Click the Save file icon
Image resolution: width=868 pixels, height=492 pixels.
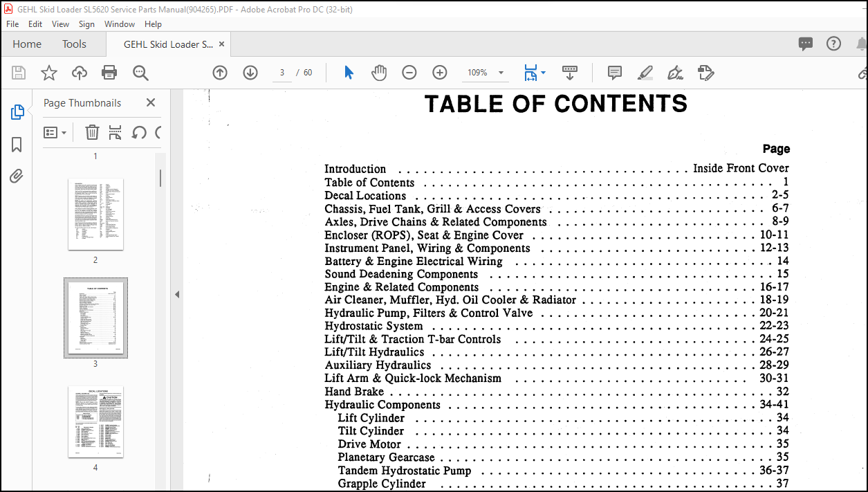(x=19, y=73)
